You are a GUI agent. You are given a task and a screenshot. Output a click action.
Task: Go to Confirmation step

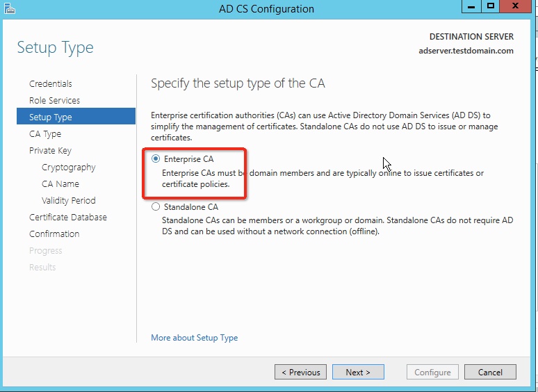click(x=54, y=234)
